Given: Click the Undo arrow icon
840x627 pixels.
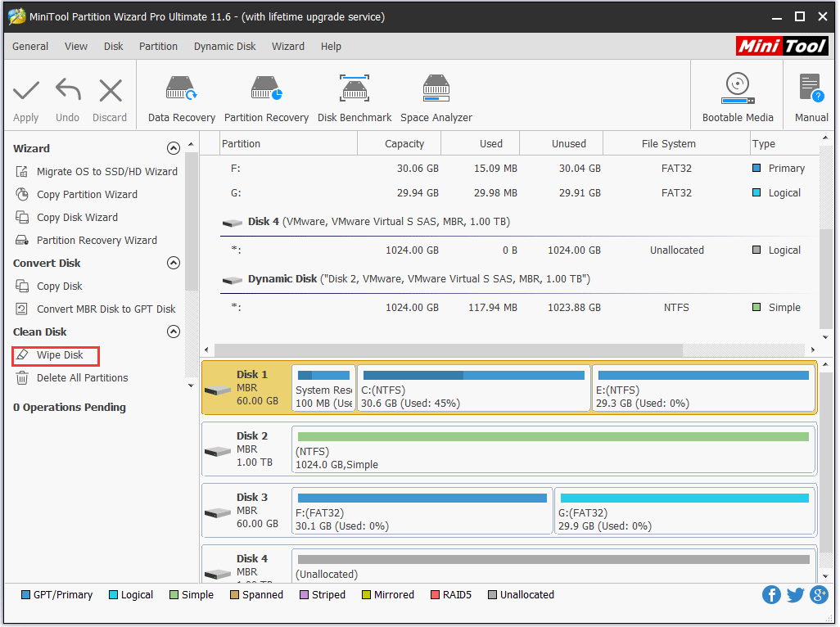Looking at the screenshot, I should 68,89.
